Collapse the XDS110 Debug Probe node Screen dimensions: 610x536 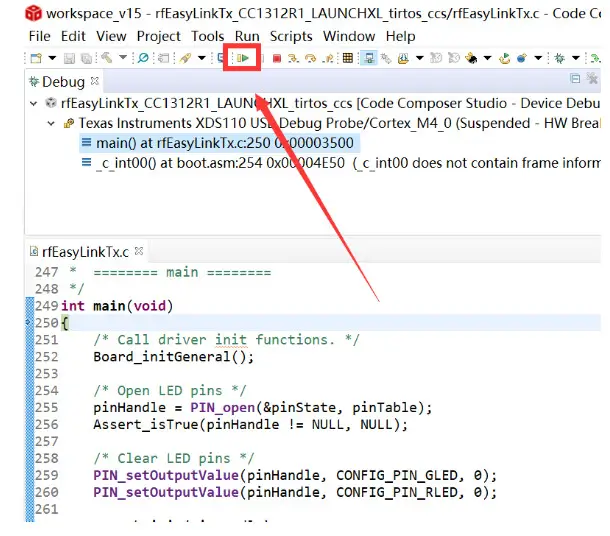click(51, 124)
